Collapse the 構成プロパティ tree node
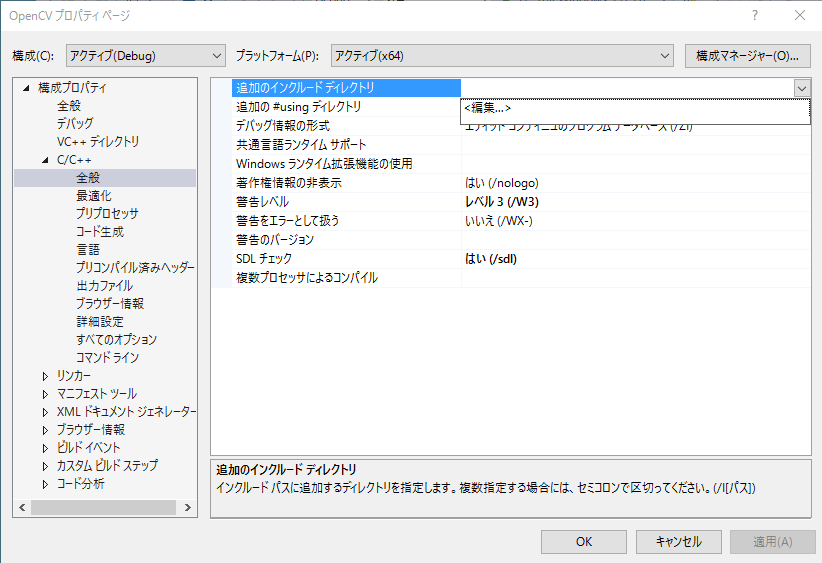822x563 pixels. (x=27, y=88)
